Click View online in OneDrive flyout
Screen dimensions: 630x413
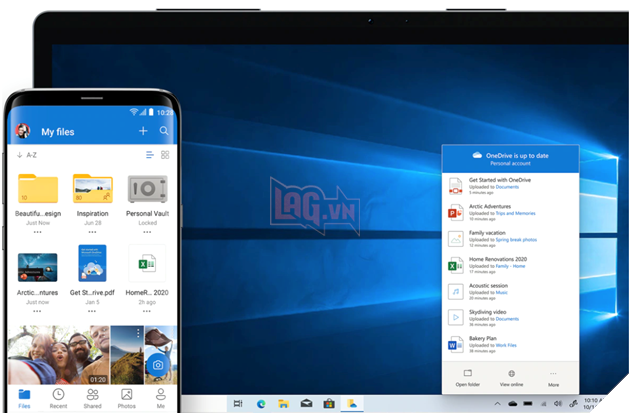[511, 378]
